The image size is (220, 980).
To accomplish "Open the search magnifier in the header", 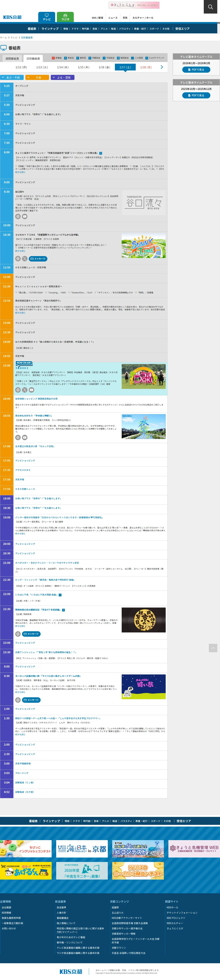I will [211, 7].
